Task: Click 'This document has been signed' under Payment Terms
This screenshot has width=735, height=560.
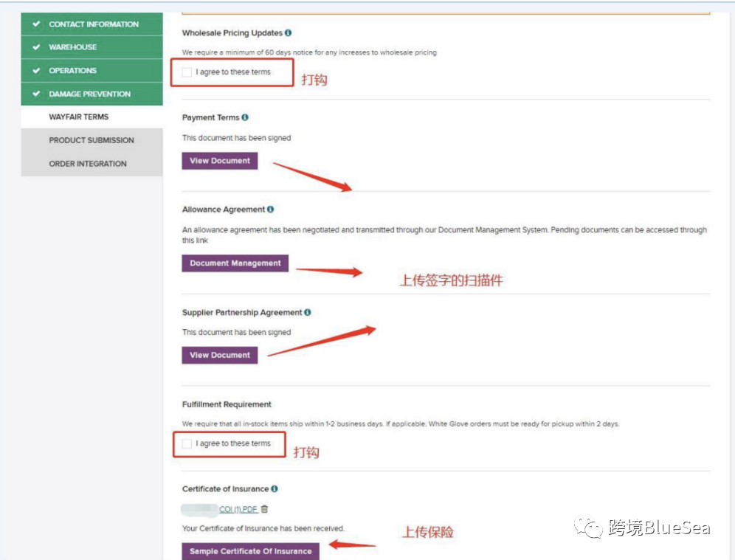Action: (237, 138)
